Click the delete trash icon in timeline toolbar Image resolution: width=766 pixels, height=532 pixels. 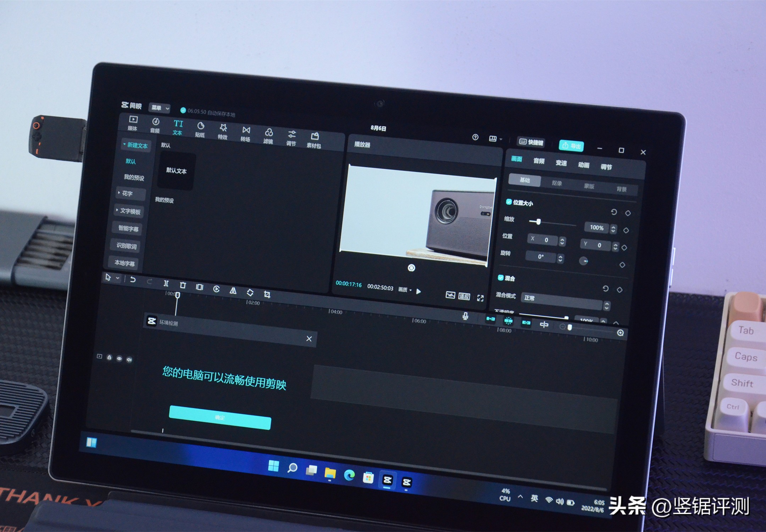(183, 285)
